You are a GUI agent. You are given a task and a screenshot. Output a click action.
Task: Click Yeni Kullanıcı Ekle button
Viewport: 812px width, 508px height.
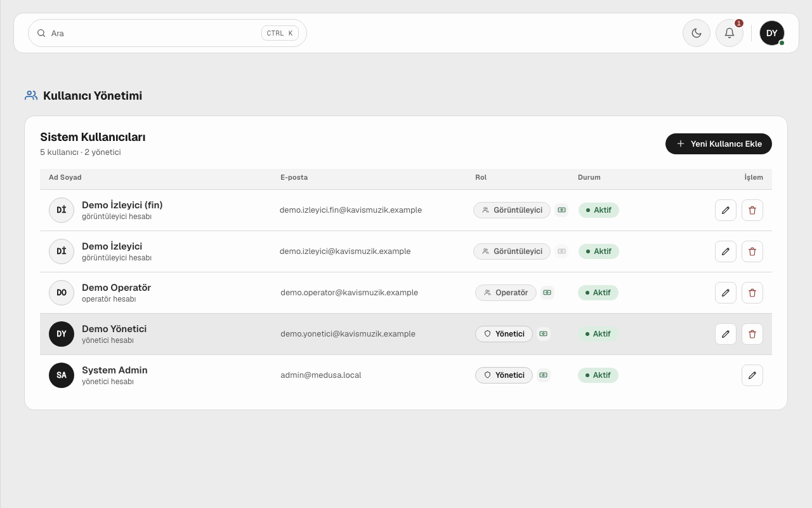point(719,144)
